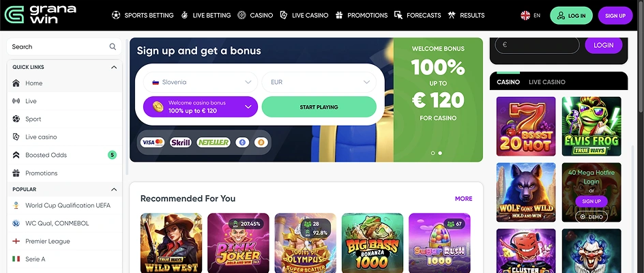Open the Slovenia country dropdown
Image resolution: width=644 pixels, height=273 pixels.
coord(201,82)
